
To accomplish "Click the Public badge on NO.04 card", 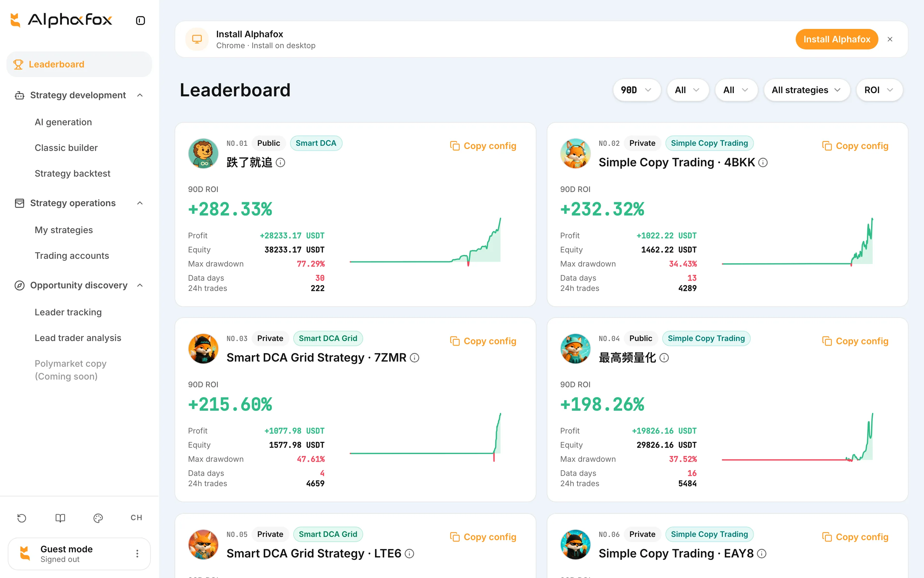I will [x=641, y=339].
